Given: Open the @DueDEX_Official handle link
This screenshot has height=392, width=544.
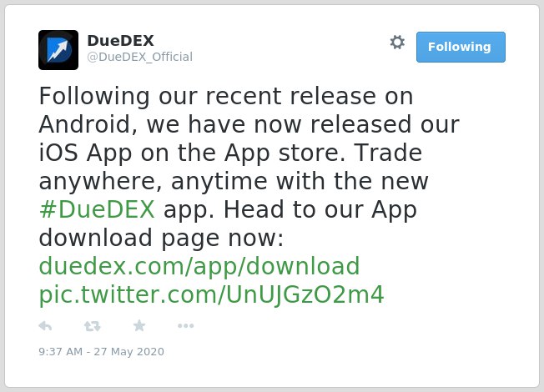Looking at the screenshot, I should point(140,57).
